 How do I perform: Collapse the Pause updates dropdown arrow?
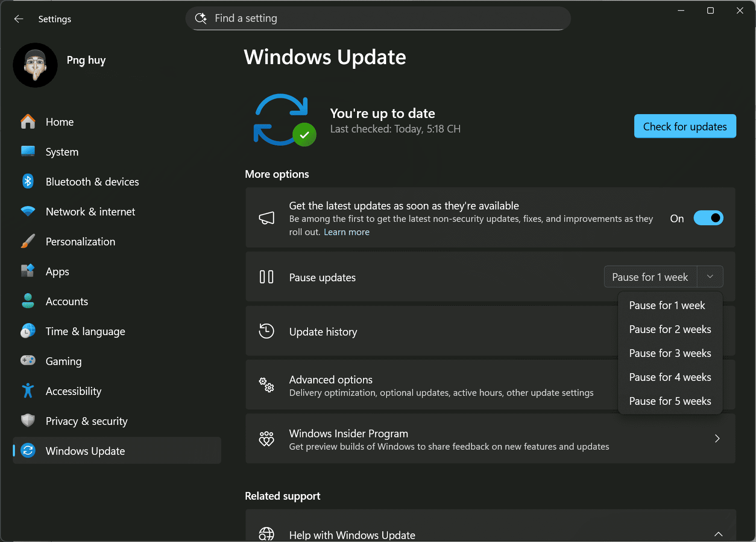(x=710, y=277)
